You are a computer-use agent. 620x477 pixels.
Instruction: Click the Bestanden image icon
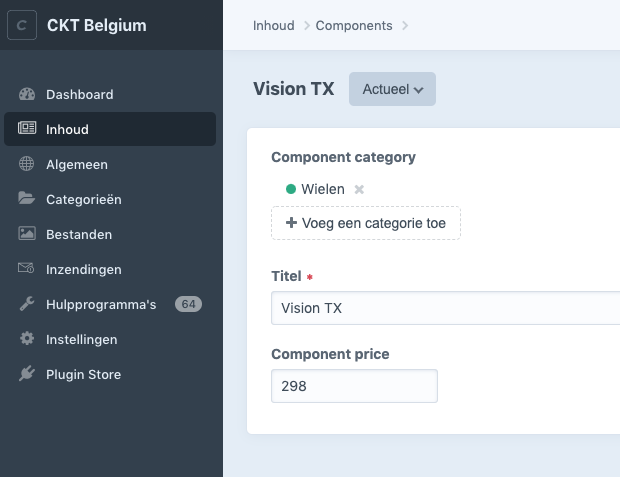tap(27, 234)
